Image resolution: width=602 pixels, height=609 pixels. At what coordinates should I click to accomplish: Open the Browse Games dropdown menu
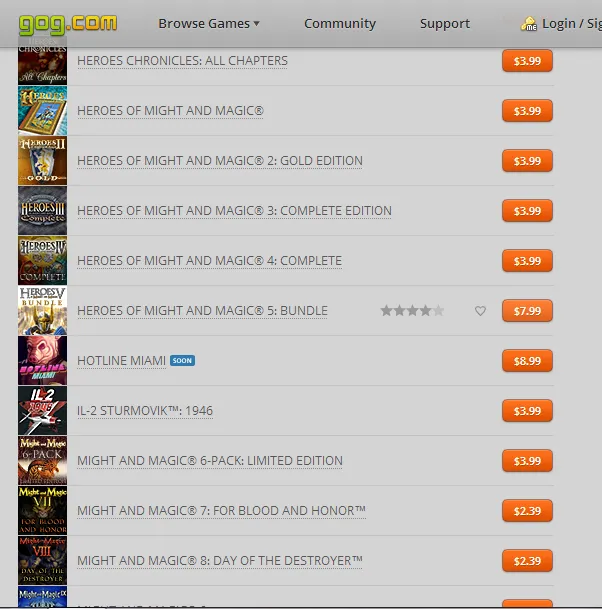click(x=209, y=24)
